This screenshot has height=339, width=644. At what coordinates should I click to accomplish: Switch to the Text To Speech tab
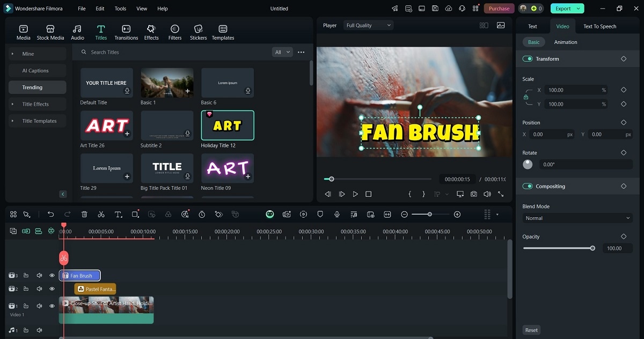pos(600,26)
